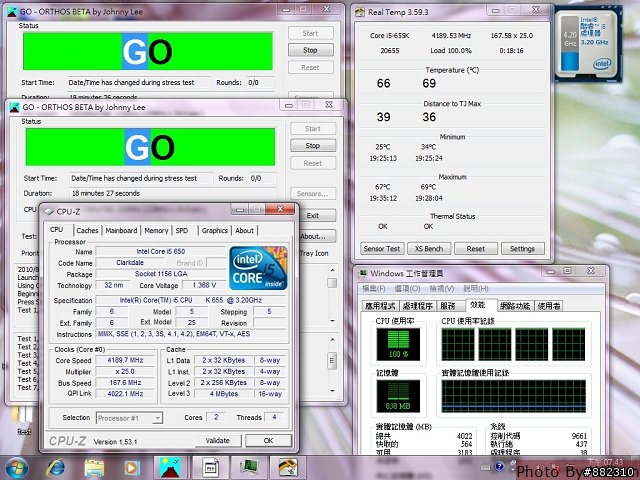The height and width of the screenshot is (480, 640).
Task: Click the upper ORTHOS log scrollbar down arrow
Action: tap(332, 321)
